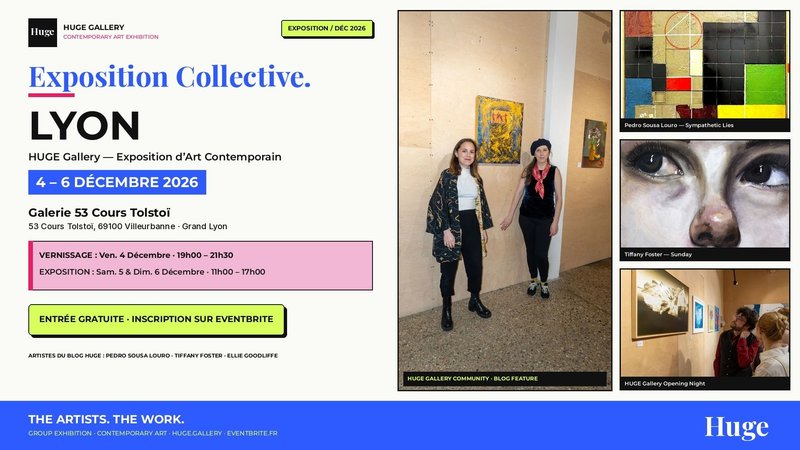Click the 'VERNISSAGE : Ven. 4 Décembre' line
The image size is (800, 450).
pyautogui.click(x=136, y=255)
